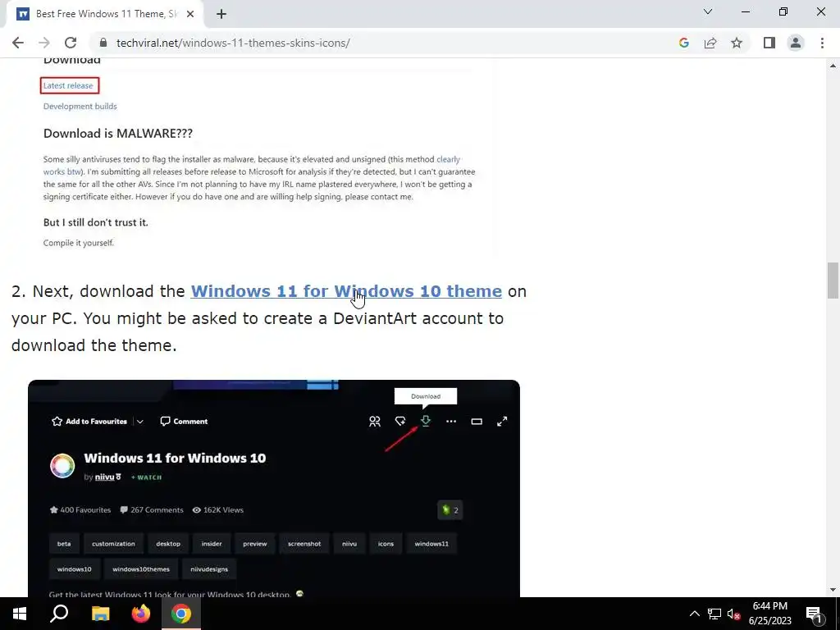This screenshot has width=840, height=630.
Task: Click the muted volume tray icon
Action: 733,614
